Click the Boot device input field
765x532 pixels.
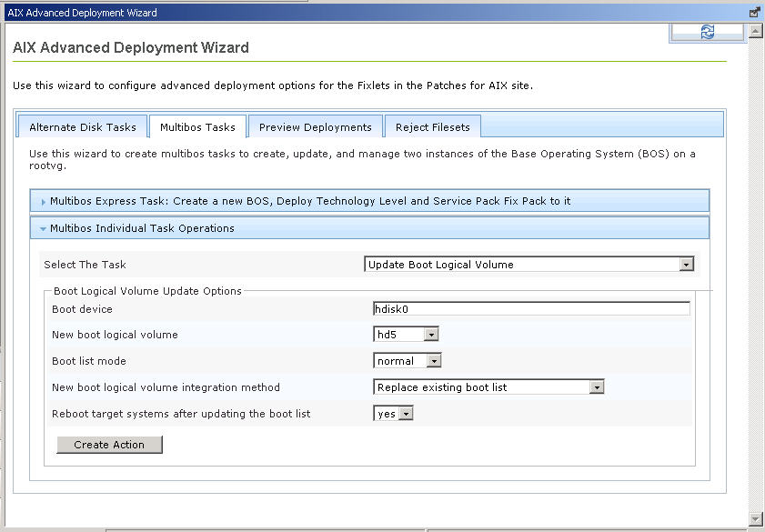(531, 308)
